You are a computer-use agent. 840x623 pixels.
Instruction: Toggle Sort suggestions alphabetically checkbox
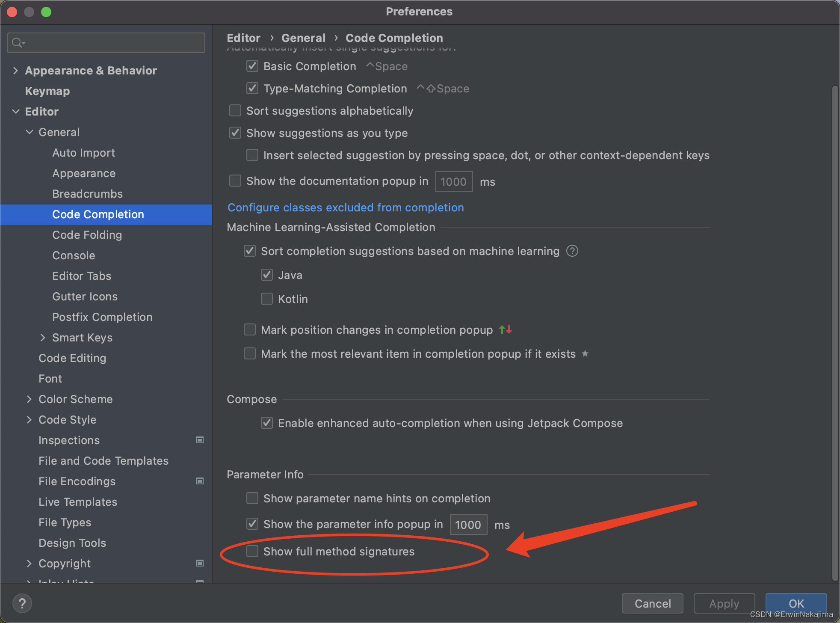(x=235, y=110)
